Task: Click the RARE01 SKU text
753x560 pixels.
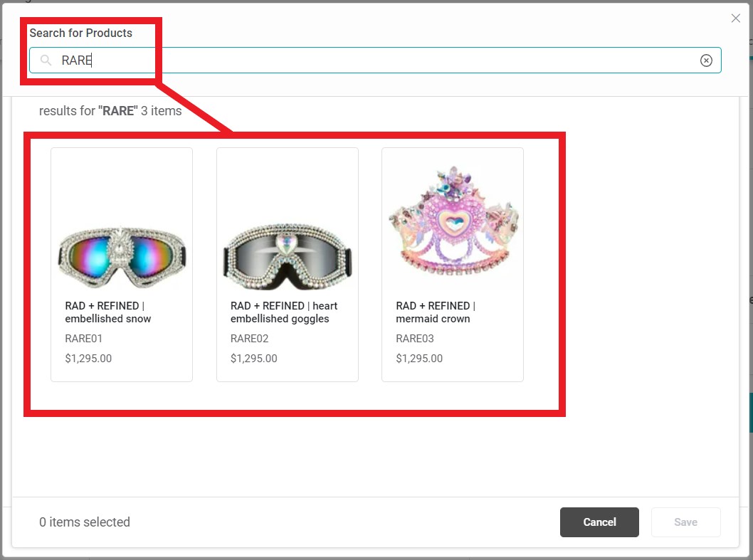Action: click(83, 339)
